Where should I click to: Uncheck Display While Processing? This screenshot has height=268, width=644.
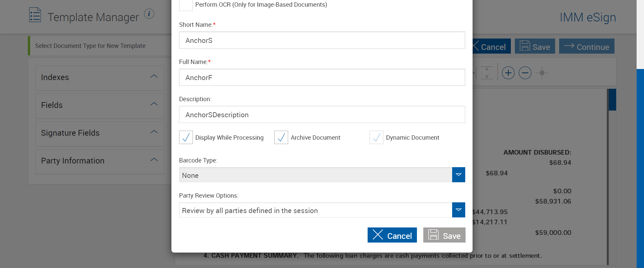[x=186, y=137]
